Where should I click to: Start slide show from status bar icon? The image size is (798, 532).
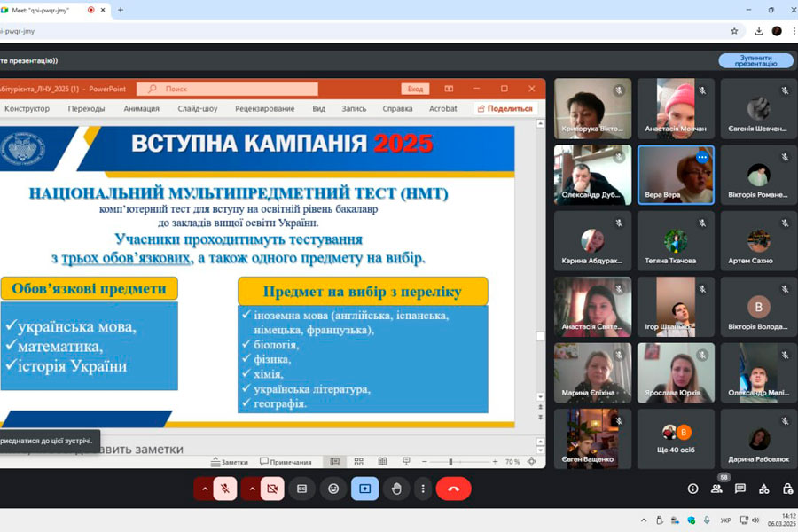406,462
